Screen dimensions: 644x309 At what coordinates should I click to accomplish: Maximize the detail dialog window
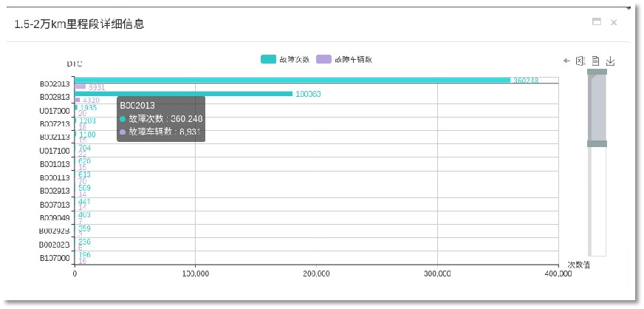pos(596,22)
